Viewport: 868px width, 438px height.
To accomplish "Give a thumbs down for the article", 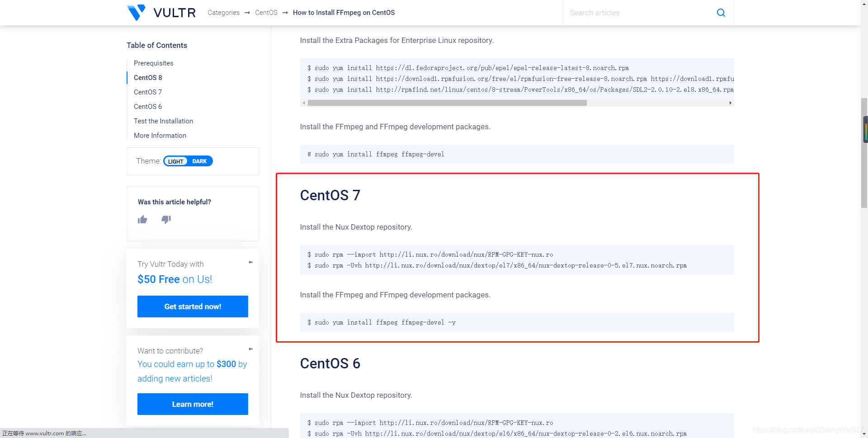I will [x=166, y=220].
